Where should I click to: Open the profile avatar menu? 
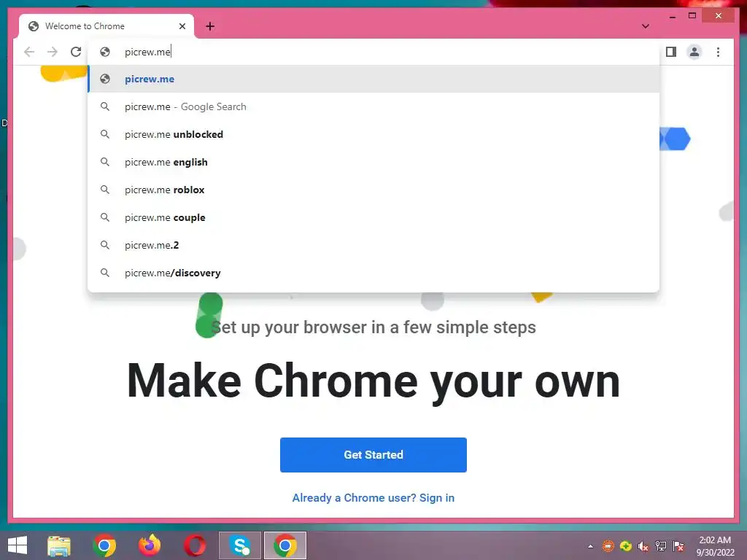pyautogui.click(x=694, y=52)
